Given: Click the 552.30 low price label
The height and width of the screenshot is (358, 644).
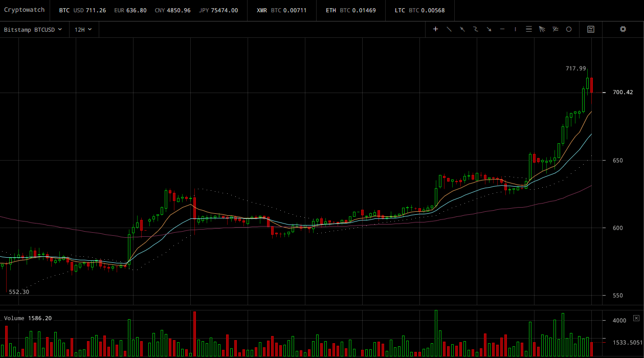Looking at the screenshot, I should click(19, 292).
